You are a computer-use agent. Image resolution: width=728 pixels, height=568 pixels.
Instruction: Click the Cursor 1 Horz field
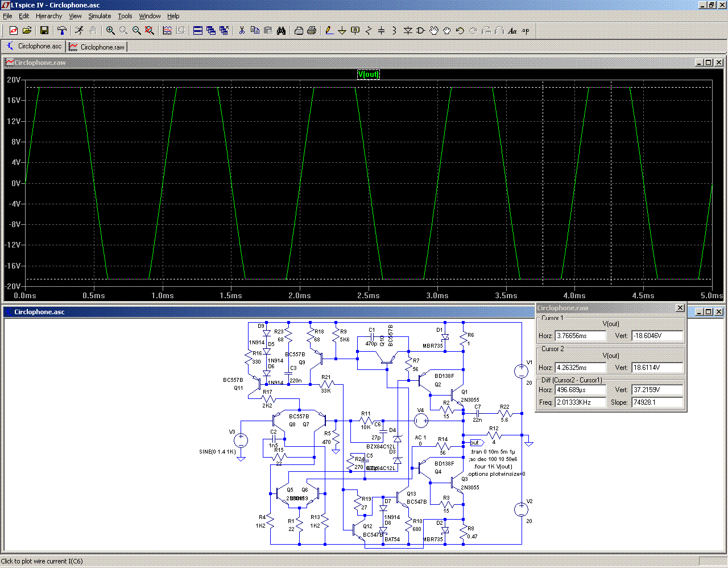pyautogui.click(x=580, y=336)
